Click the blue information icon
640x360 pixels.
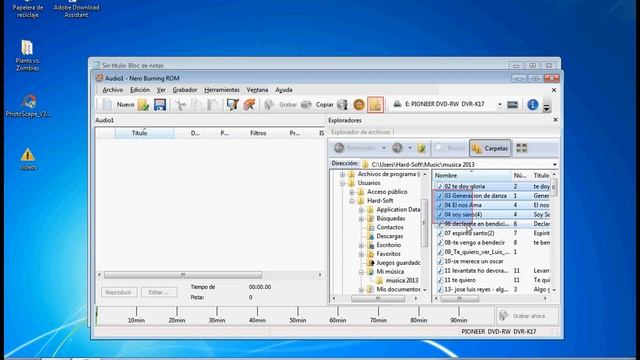pyautogui.click(x=532, y=104)
